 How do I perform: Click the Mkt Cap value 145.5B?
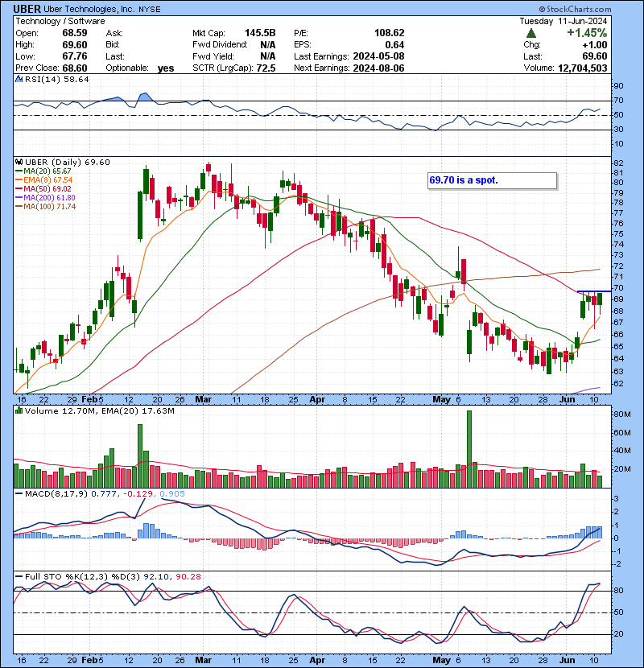[260, 33]
